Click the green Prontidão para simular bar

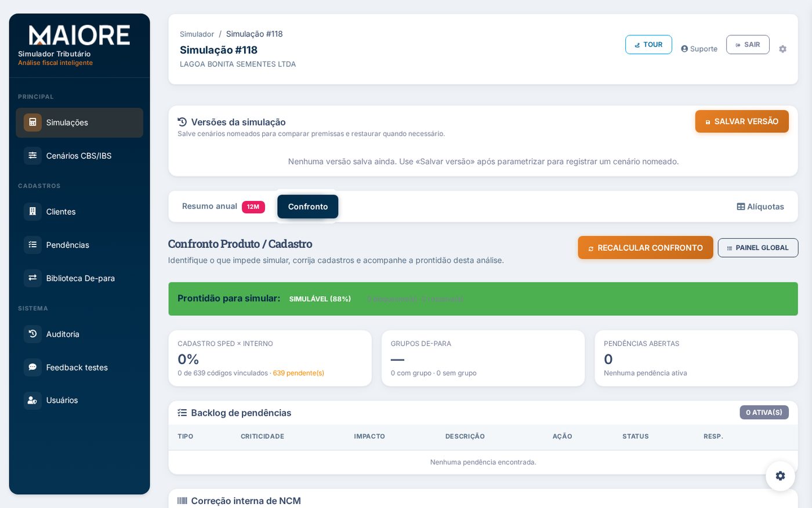483,299
